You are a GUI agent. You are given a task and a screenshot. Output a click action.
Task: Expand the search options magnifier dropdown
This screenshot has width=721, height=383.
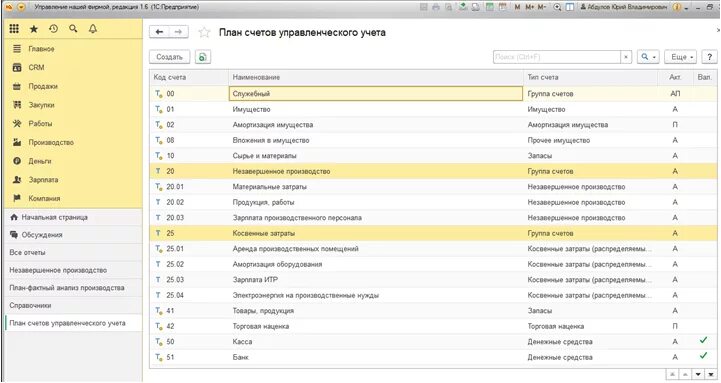point(648,57)
